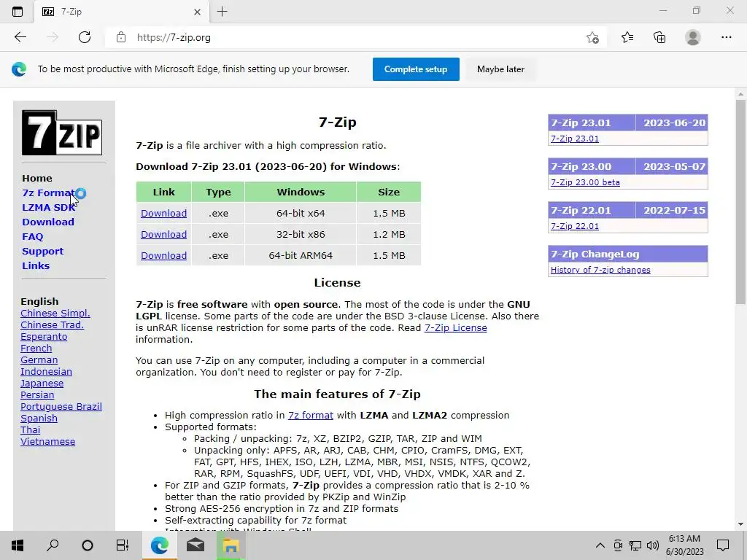Viewport: 747px width, 560px height.
Task: Open a new tab with plus icon
Action: 222,12
